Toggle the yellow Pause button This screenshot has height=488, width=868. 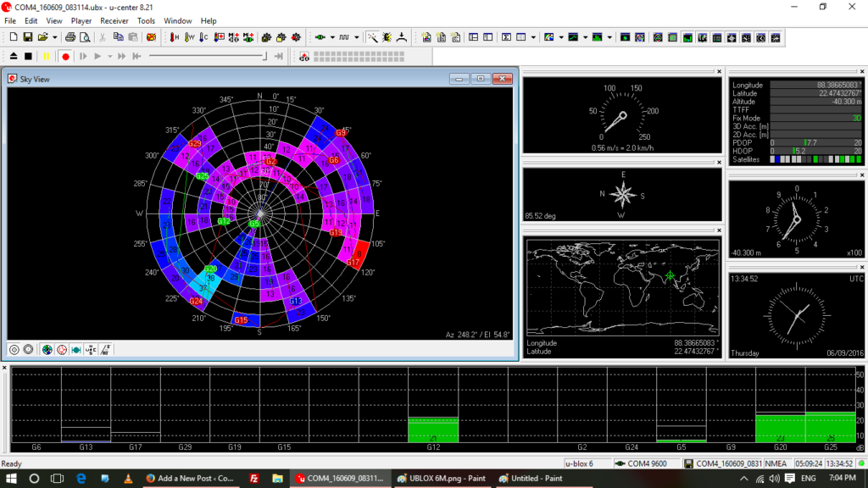coord(46,56)
